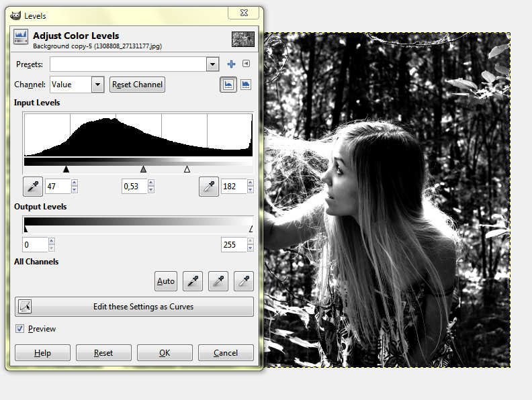Screen dimensions: 532x400
Task: Cancel the Levels dialog
Action: [226, 353]
